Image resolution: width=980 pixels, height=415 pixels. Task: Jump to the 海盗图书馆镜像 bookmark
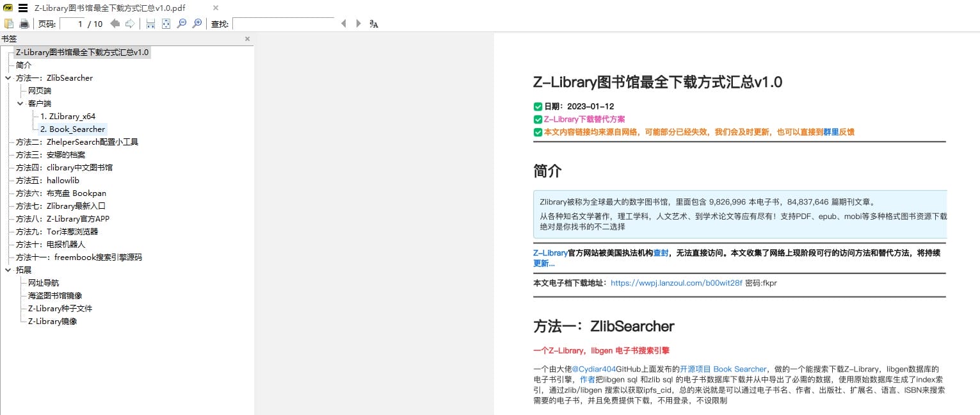coord(55,296)
